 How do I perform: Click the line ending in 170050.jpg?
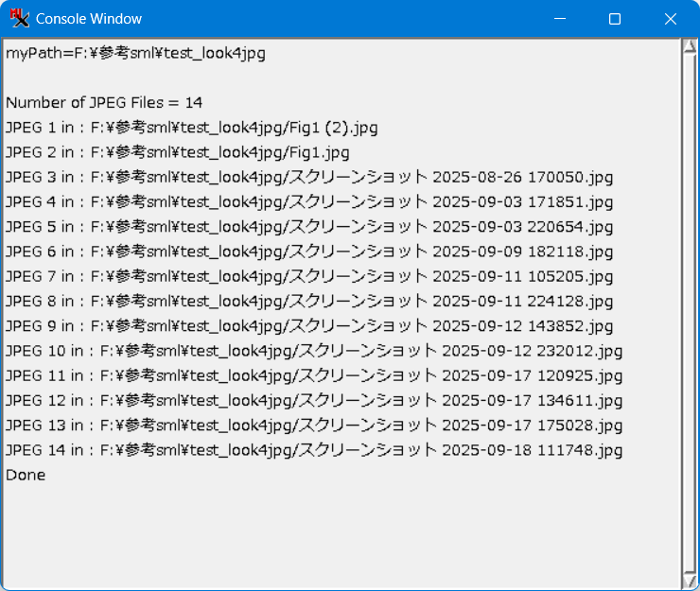(x=309, y=177)
